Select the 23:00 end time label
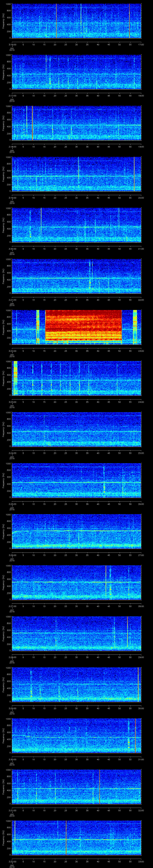This screenshot has height=868, width=153. (141, 351)
